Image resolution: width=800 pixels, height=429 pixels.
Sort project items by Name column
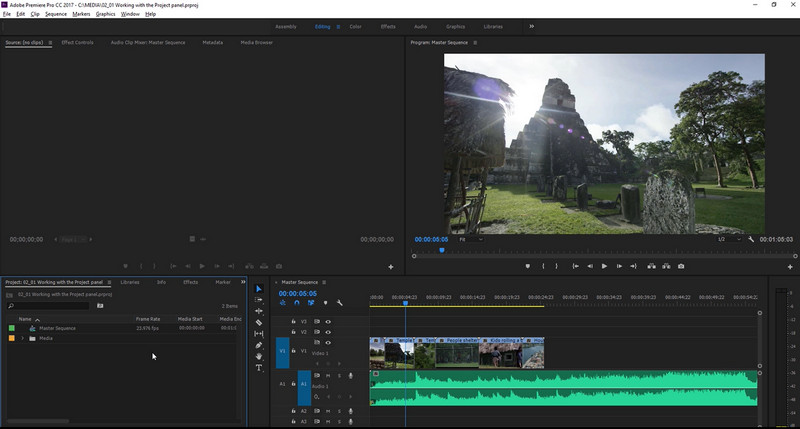tap(25, 319)
